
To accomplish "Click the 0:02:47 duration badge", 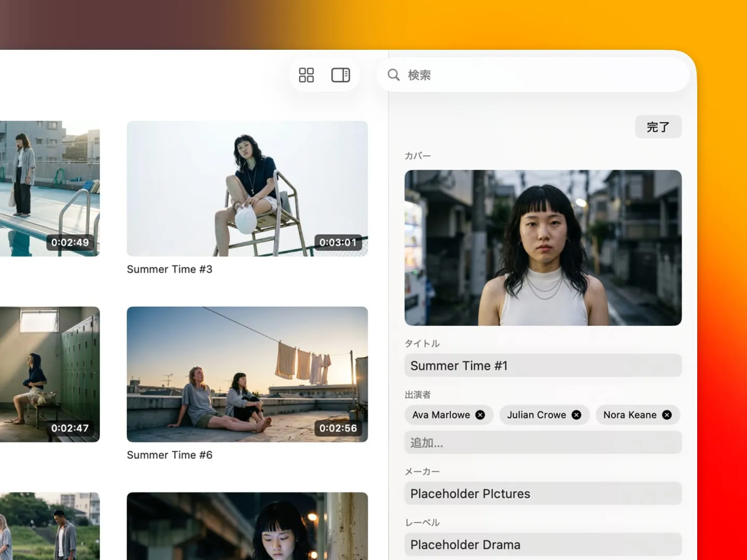I will [70, 428].
